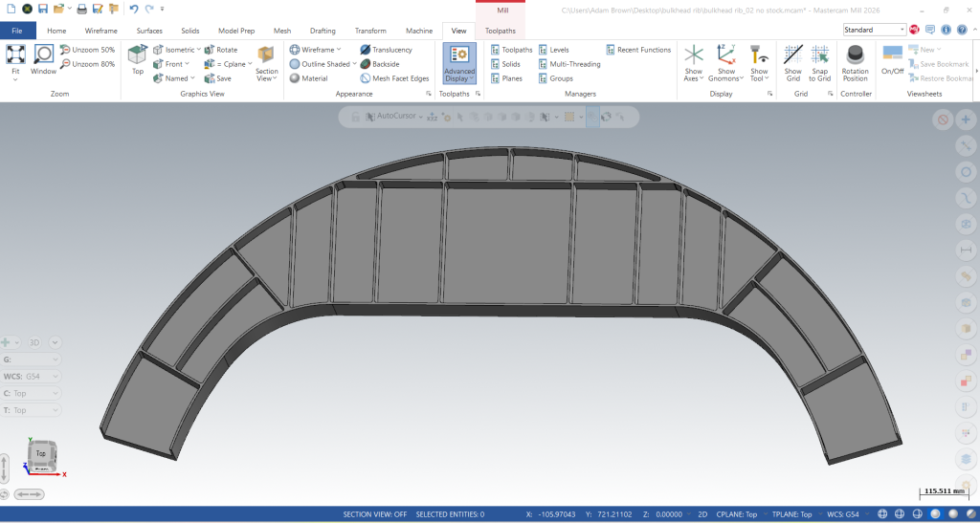
Task: Open the Multi-Threading manager
Action: coord(569,64)
